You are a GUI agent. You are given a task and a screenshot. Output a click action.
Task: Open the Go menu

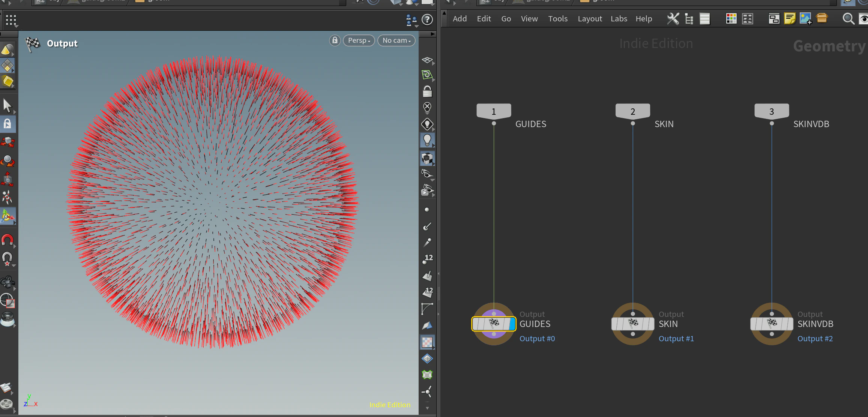pyautogui.click(x=506, y=19)
